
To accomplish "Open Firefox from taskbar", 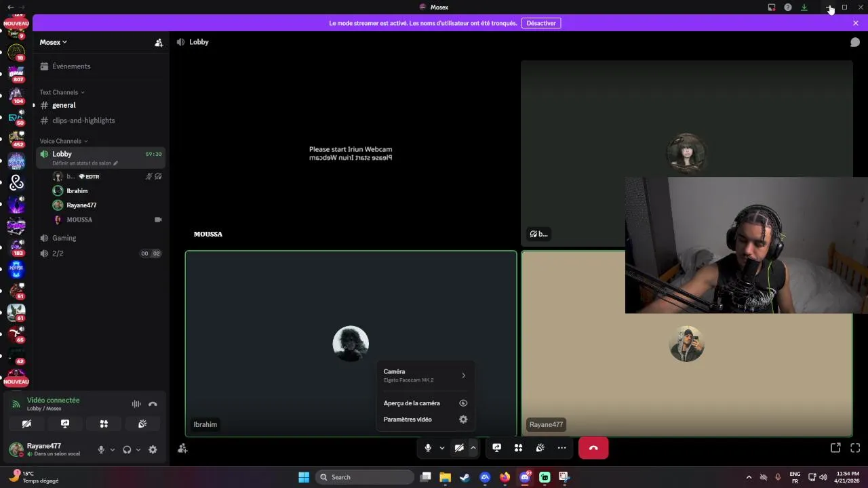I will (505, 477).
